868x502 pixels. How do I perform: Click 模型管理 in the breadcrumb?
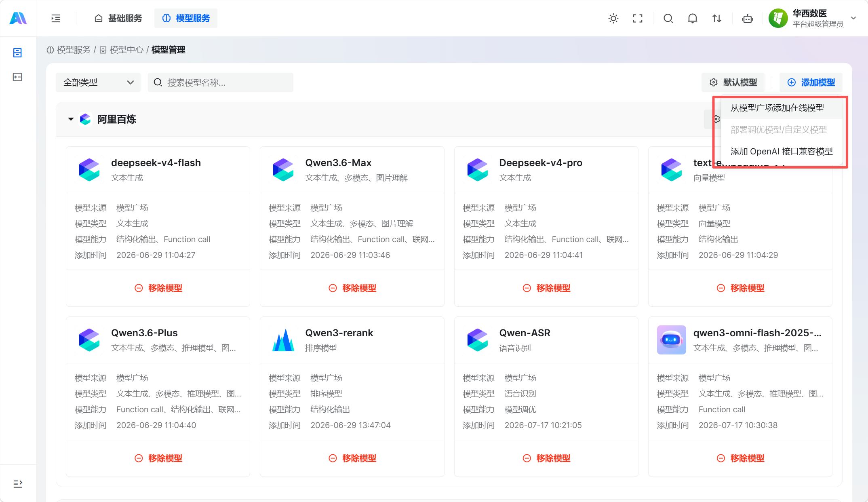point(169,50)
